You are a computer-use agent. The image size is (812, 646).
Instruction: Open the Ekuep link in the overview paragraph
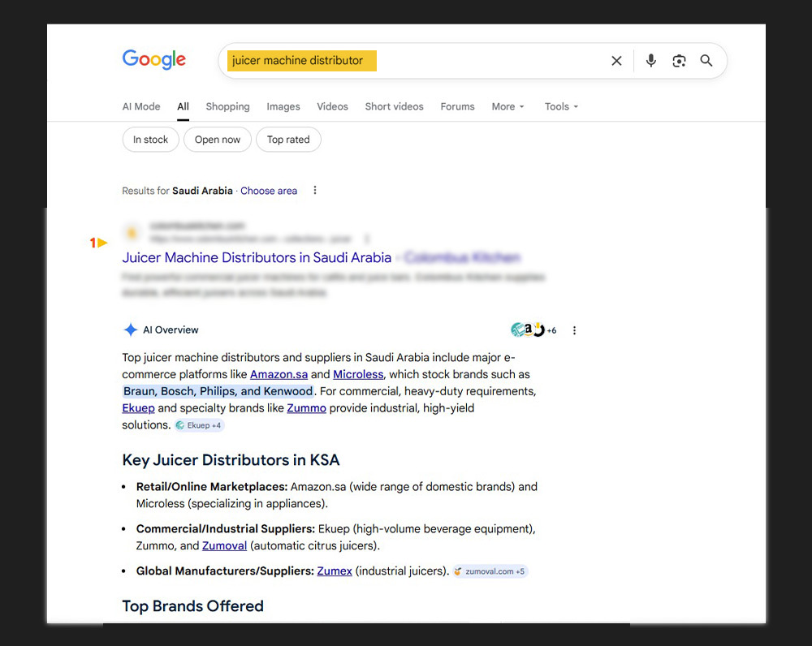[138, 408]
